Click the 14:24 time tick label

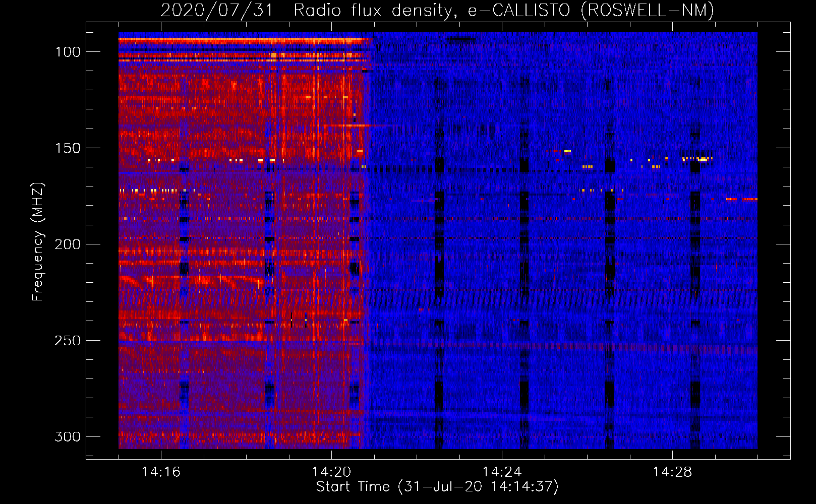[502, 472]
